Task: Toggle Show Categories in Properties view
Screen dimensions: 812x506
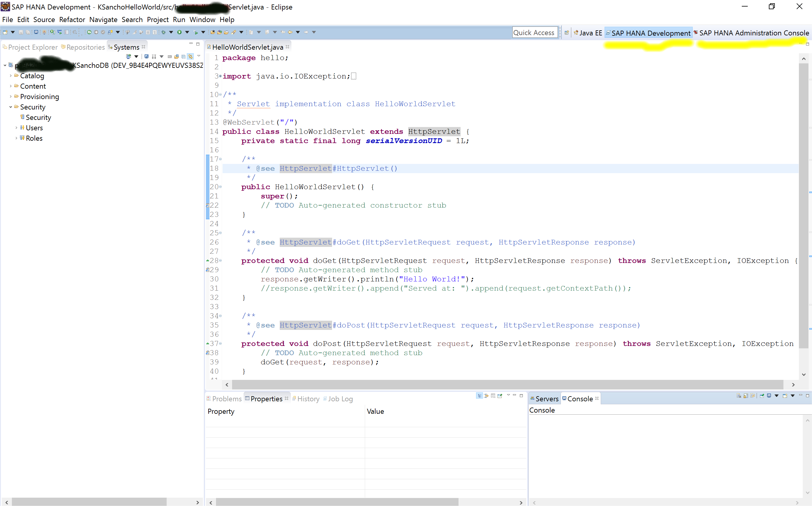Action: coord(480,396)
